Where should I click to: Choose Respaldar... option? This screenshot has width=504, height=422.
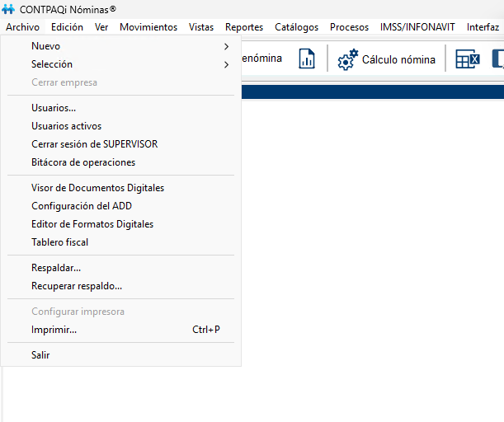(121, 268)
